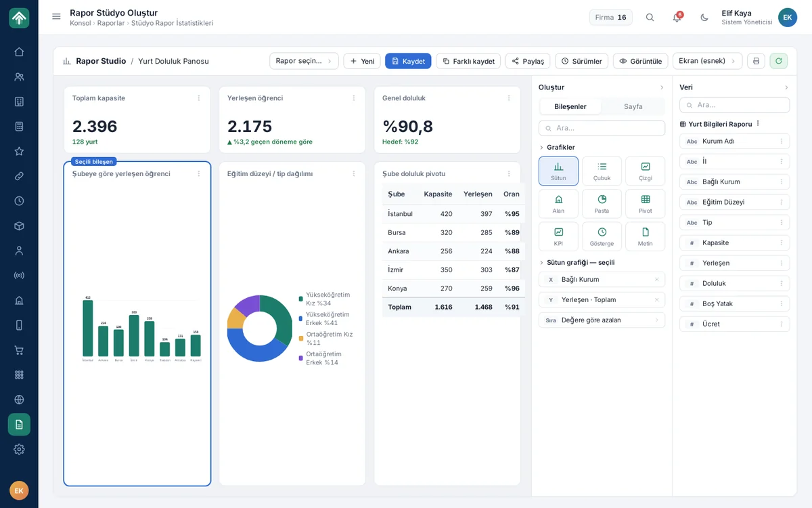Select the Alan chart component

point(558,204)
